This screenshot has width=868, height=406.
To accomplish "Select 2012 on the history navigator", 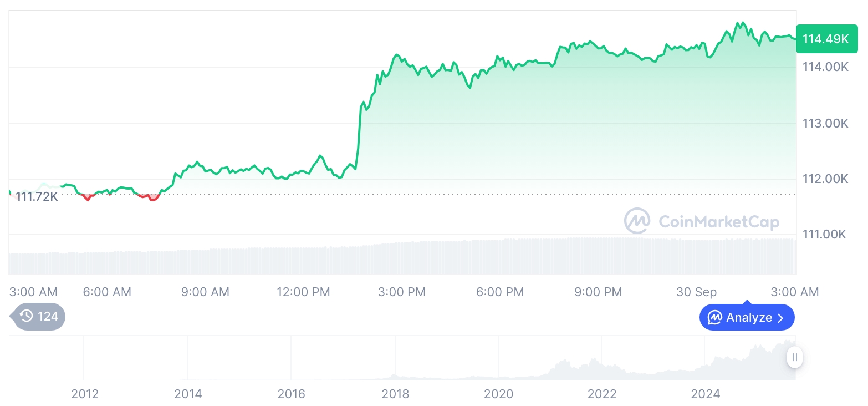I will [x=85, y=394].
